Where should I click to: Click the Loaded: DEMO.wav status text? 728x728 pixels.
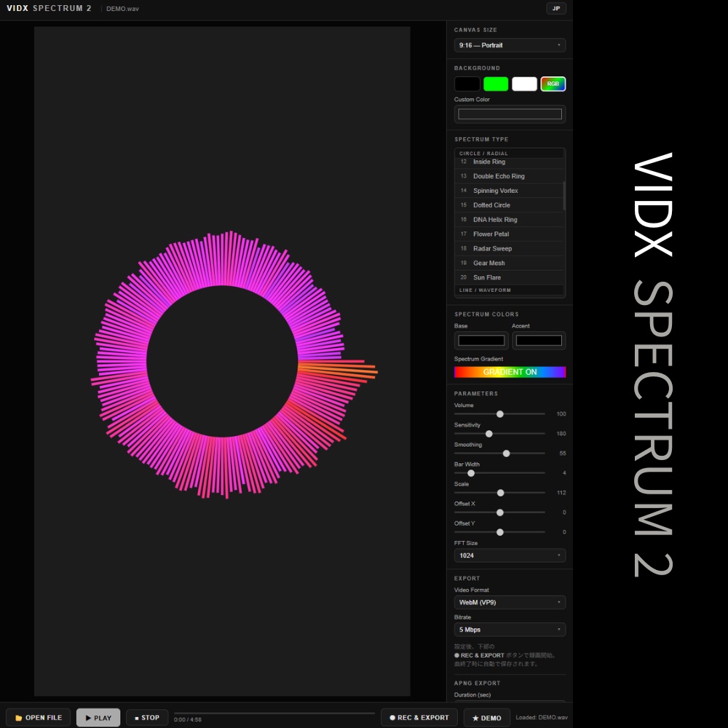click(542, 717)
